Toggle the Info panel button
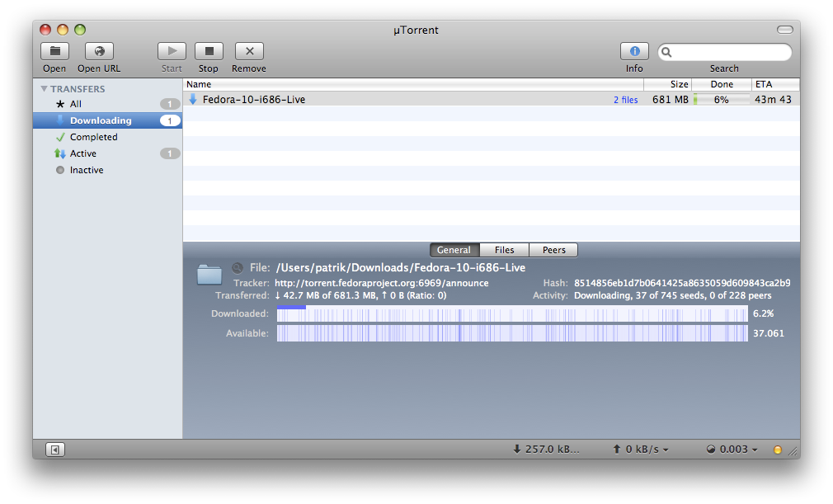The height and width of the screenshot is (504, 833). coord(634,51)
